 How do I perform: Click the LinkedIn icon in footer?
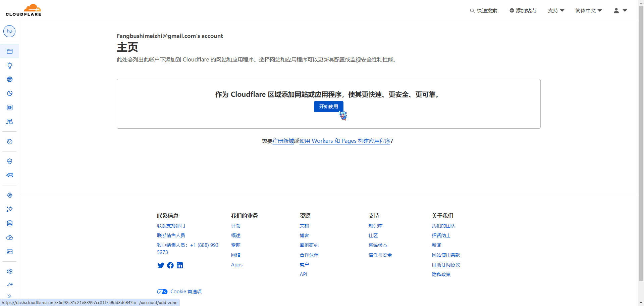[x=180, y=265]
